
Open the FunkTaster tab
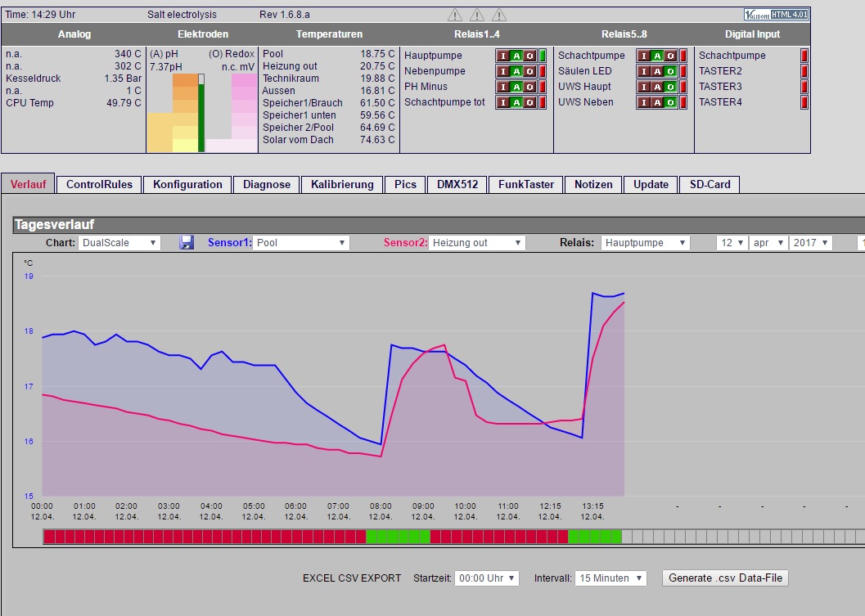pos(525,184)
